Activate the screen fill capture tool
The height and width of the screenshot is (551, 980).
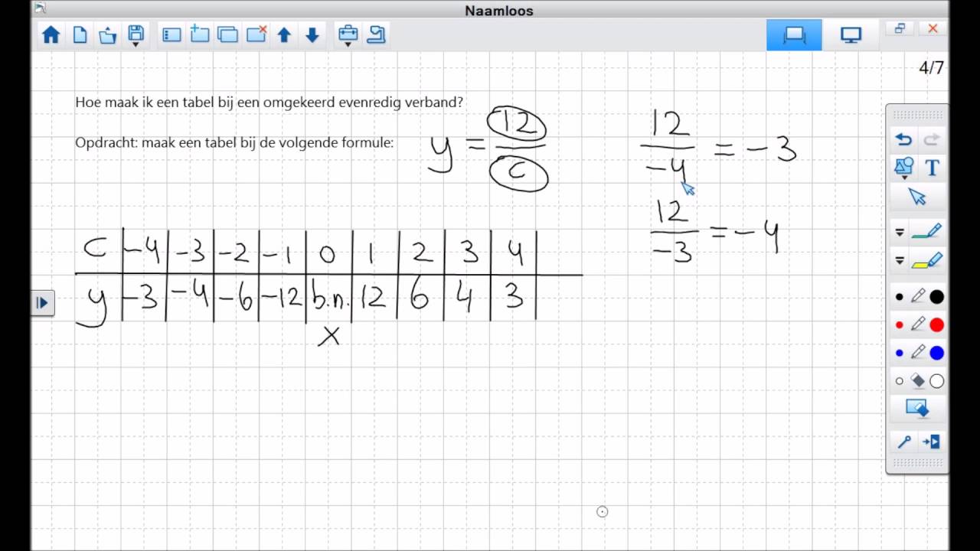click(x=917, y=409)
